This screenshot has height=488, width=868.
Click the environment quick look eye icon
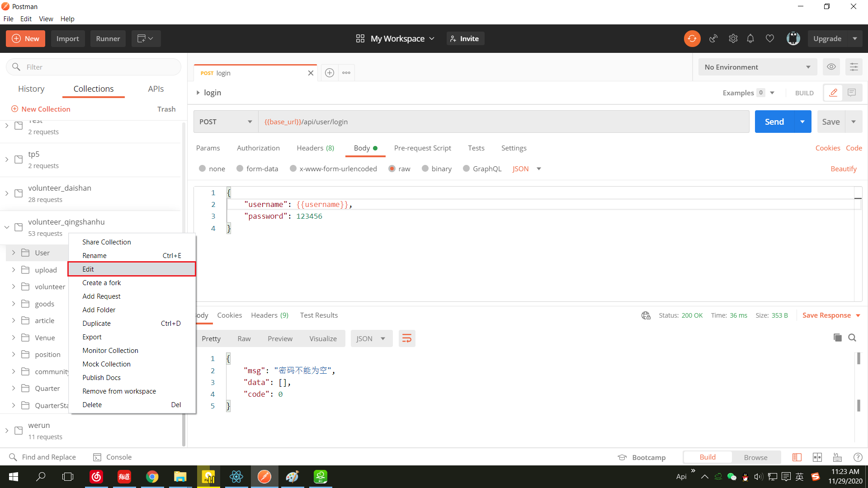[x=831, y=67]
